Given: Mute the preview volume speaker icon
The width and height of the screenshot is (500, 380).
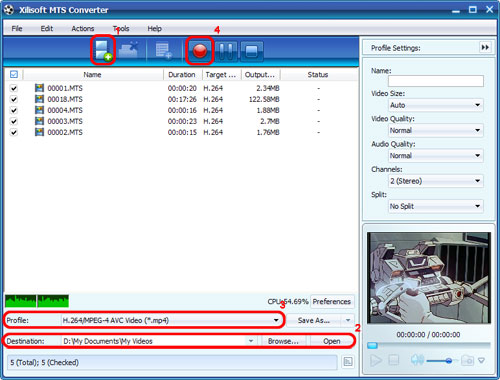Looking at the screenshot, I should [x=417, y=360].
